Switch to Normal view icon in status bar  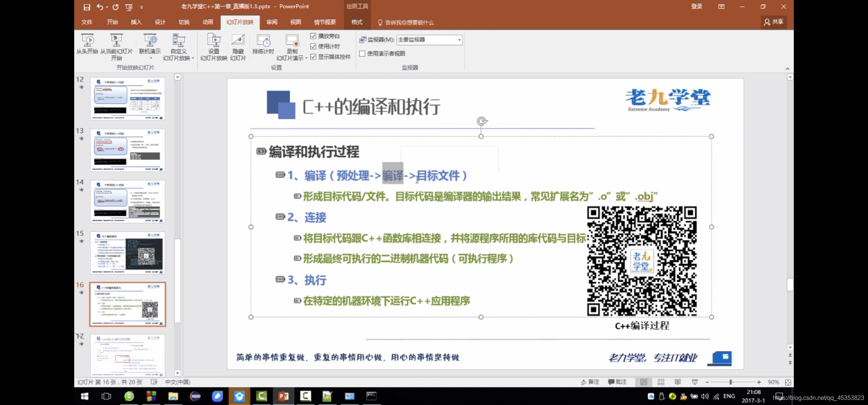click(644, 382)
